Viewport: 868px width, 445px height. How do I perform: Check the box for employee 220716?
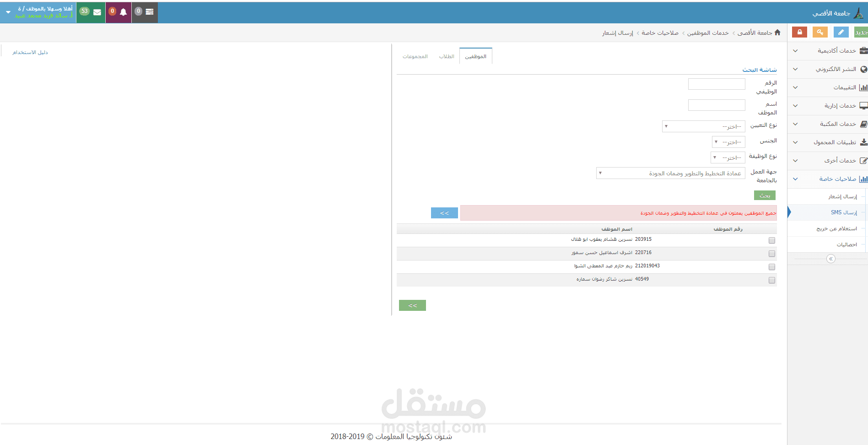click(772, 254)
